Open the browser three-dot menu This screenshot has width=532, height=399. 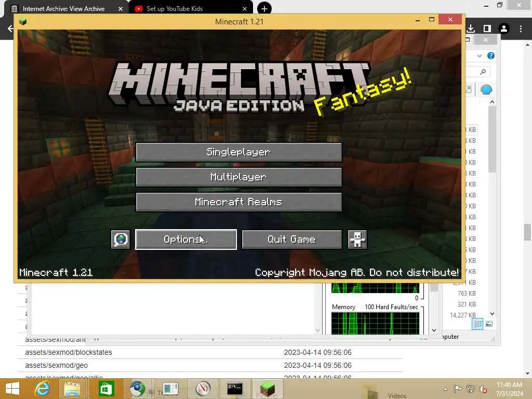(x=521, y=29)
